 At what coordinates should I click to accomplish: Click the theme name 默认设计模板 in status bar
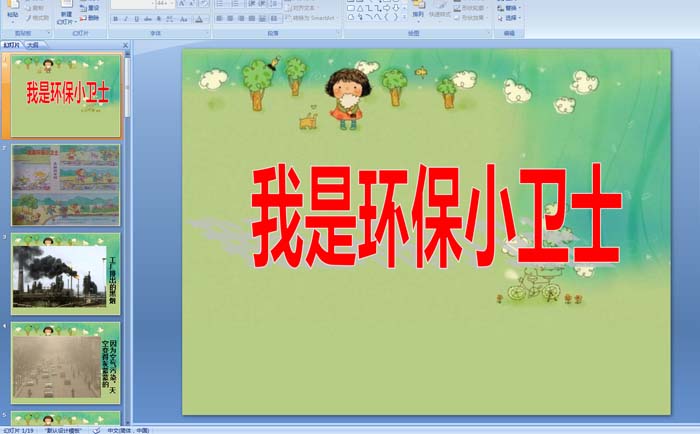coord(63,430)
